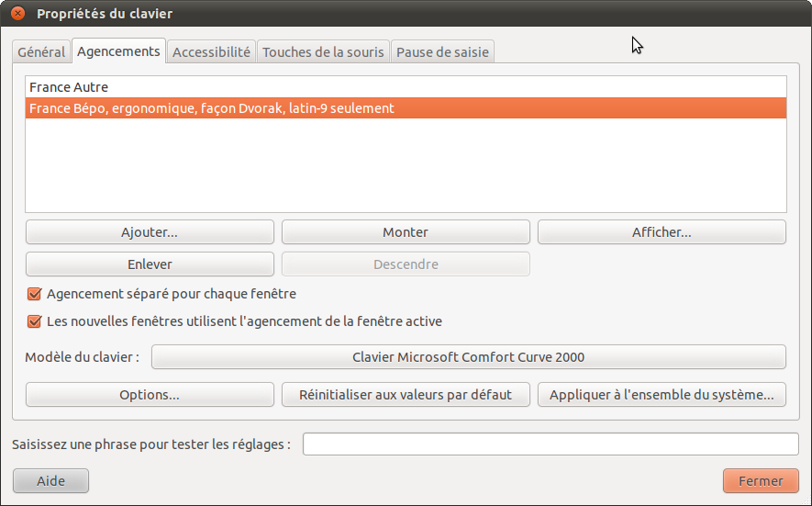The width and height of the screenshot is (812, 506).
Task: Switch to the Accessibilité tab
Action: 211,52
